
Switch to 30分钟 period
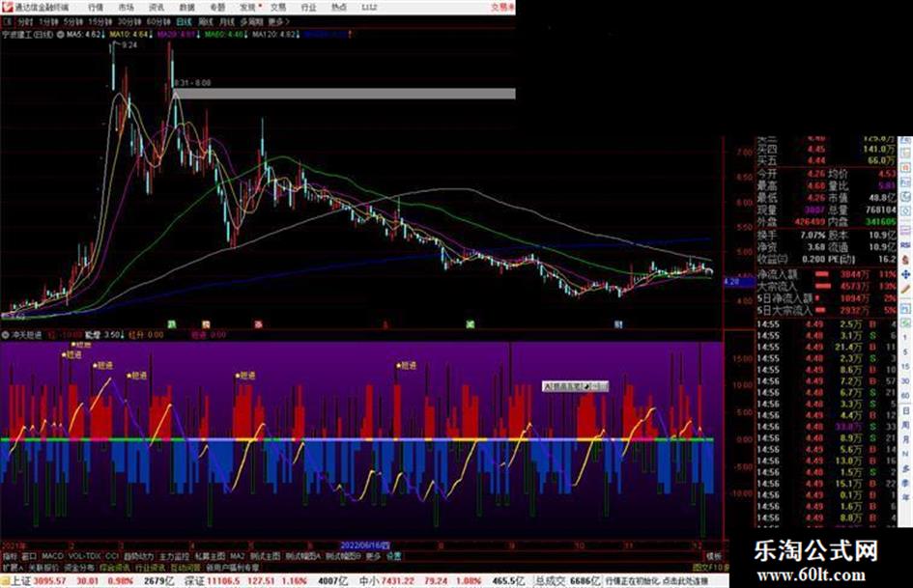129,22
